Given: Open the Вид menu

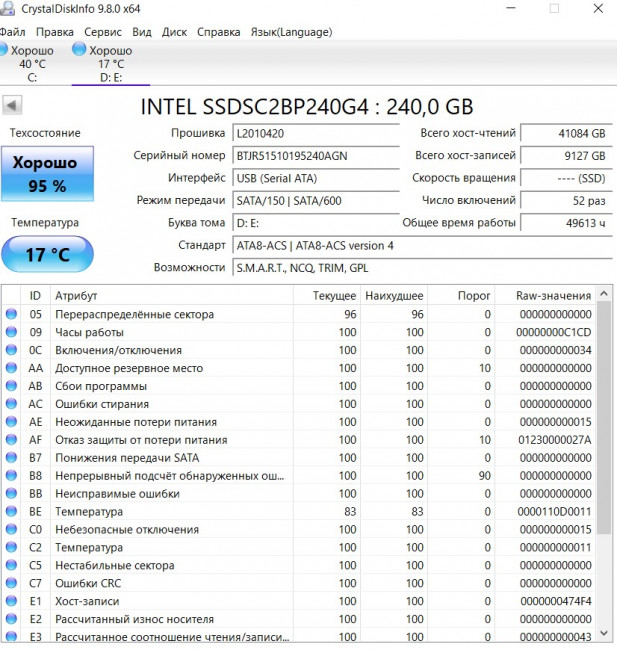Looking at the screenshot, I should tap(142, 32).
